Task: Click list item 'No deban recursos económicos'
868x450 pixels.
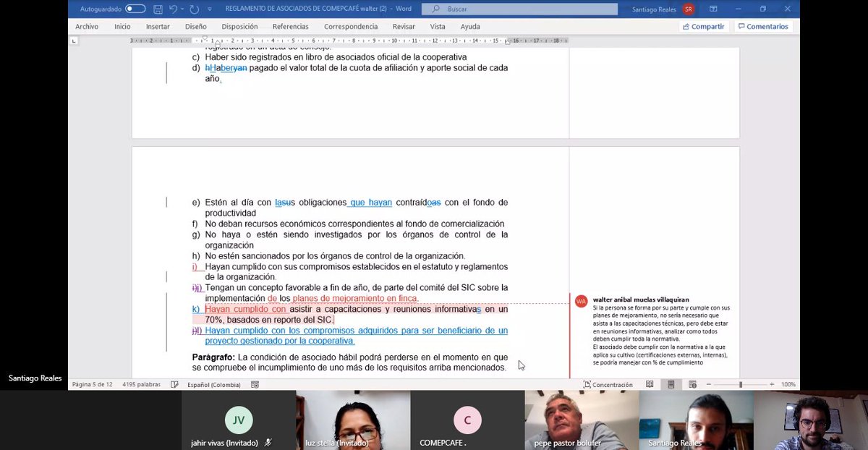Action: tap(354, 224)
